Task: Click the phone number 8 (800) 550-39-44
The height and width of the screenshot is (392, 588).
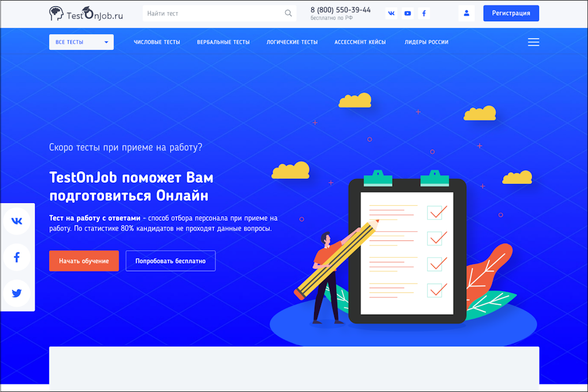Action: (341, 10)
